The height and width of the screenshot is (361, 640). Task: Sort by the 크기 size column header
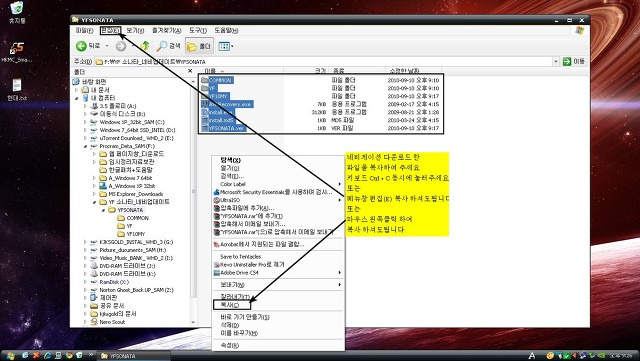(306, 71)
